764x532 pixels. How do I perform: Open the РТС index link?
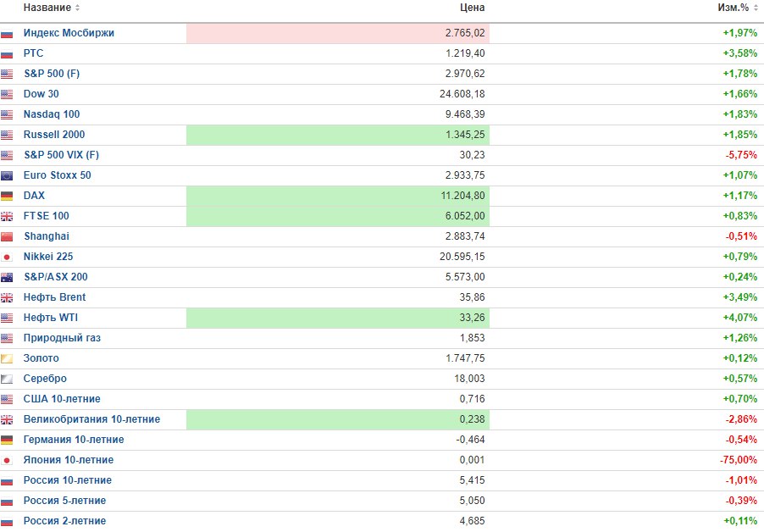point(33,53)
